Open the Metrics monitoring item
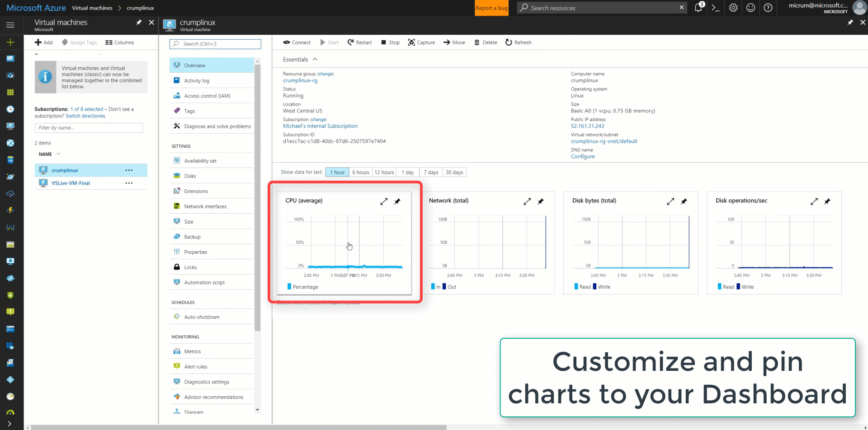 212,351
